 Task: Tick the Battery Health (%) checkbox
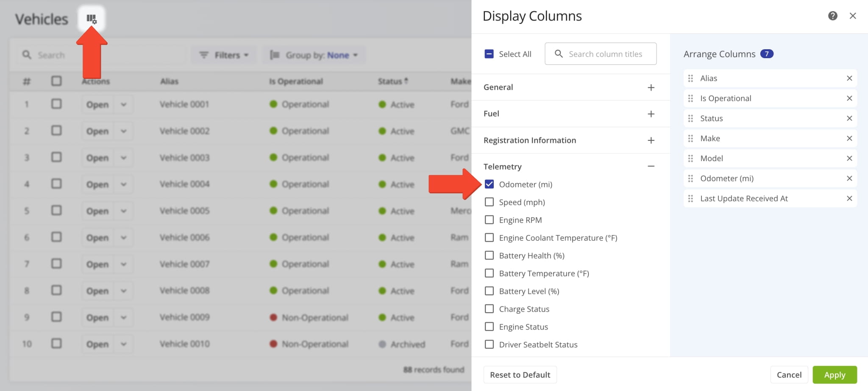point(489,255)
